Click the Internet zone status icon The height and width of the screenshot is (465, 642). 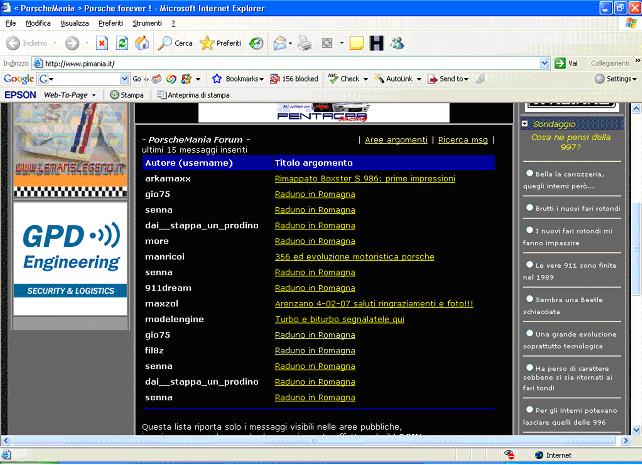(539, 455)
